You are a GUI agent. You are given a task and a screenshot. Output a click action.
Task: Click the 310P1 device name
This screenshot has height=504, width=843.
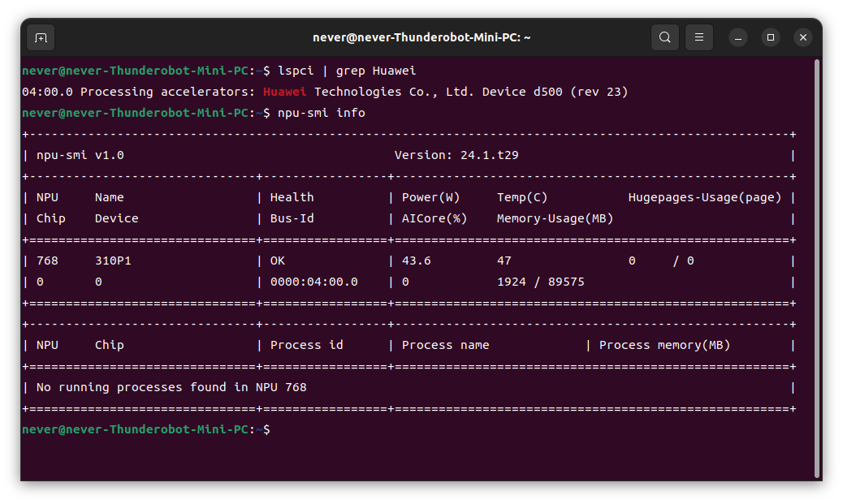coord(113,261)
